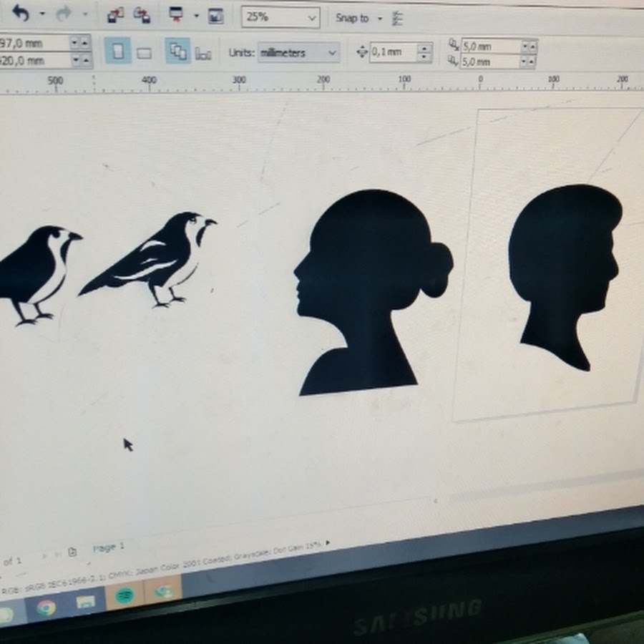Viewport: 644px width, 644px height.
Task: Click the full-screen preview icon
Action: coord(215,16)
